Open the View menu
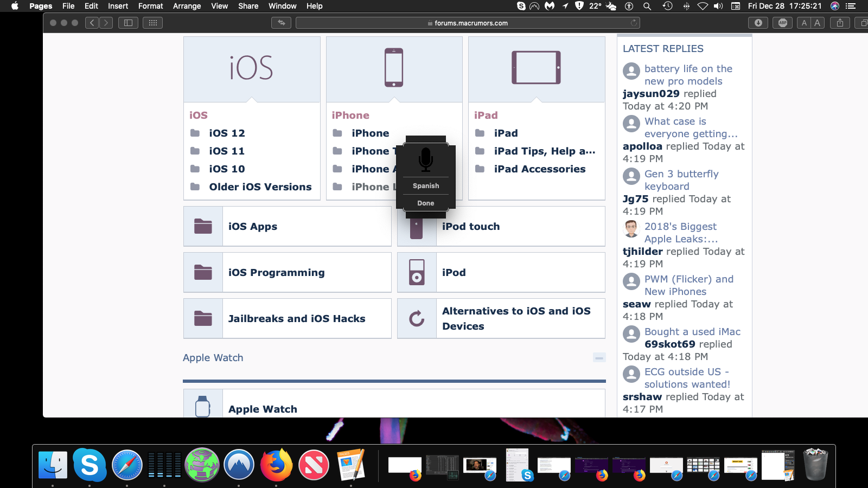868x488 pixels. pos(219,6)
